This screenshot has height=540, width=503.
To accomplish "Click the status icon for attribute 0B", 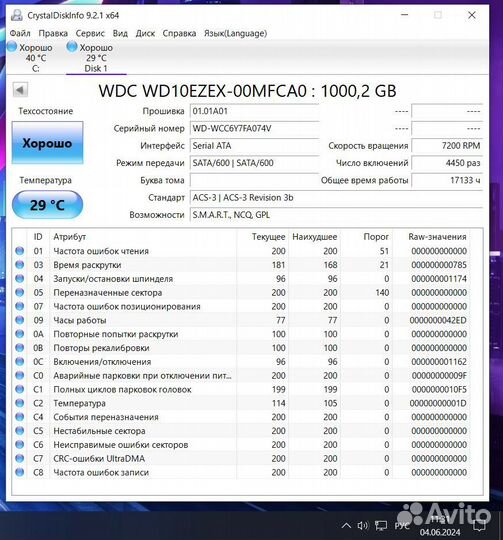I will tap(20, 347).
